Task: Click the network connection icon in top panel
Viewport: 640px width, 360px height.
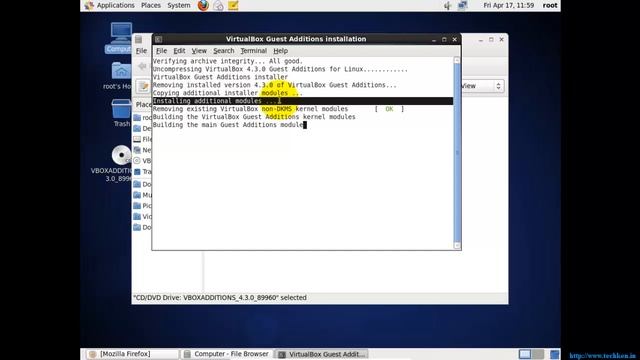Action: tap(462, 5)
